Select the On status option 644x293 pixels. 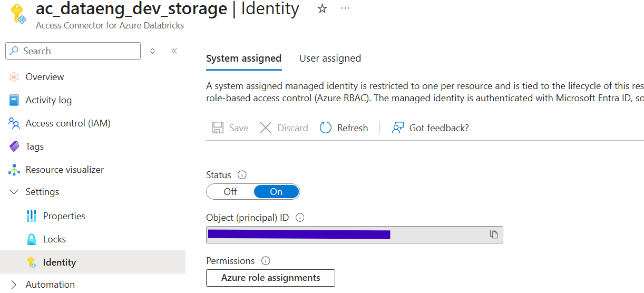pos(276,192)
